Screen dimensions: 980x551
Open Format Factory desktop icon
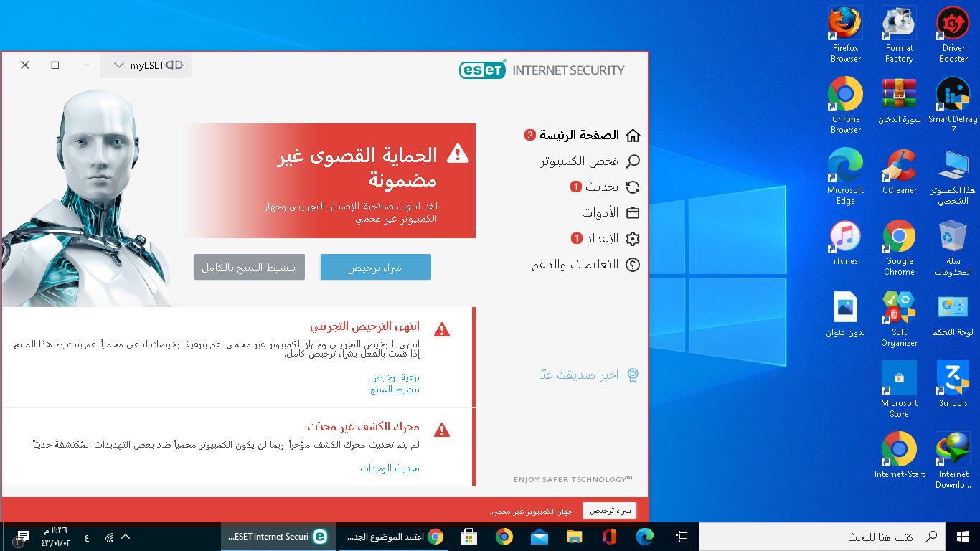(x=899, y=34)
